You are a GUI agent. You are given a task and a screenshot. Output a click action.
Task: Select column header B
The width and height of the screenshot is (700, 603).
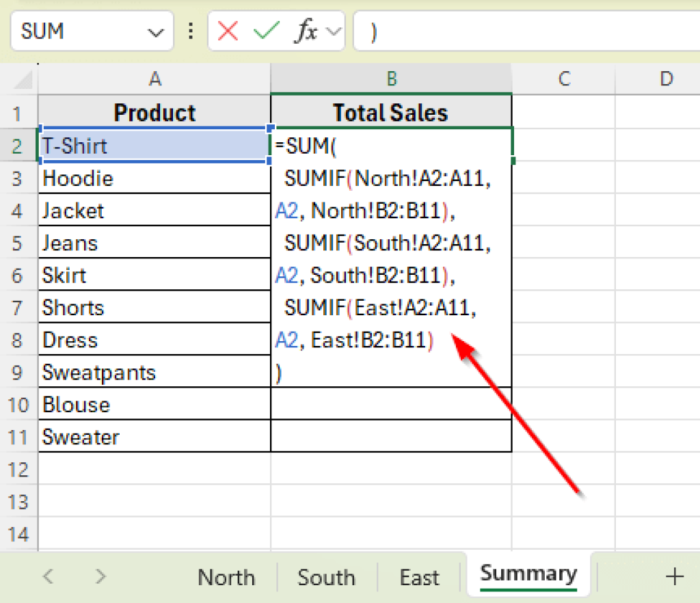point(391,79)
